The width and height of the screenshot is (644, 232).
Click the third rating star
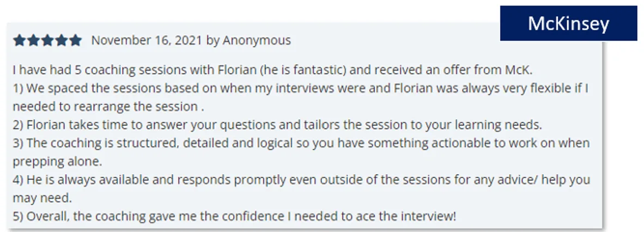pyautogui.click(x=47, y=40)
